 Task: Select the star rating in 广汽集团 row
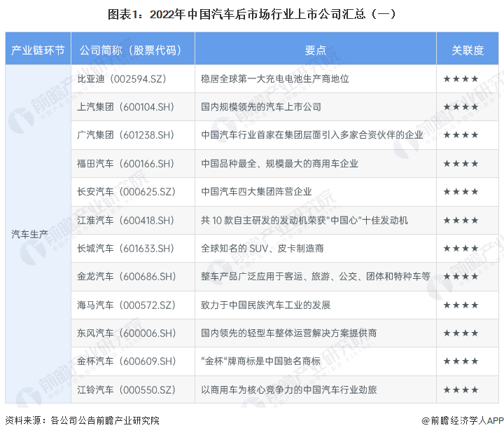click(x=461, y=135)
